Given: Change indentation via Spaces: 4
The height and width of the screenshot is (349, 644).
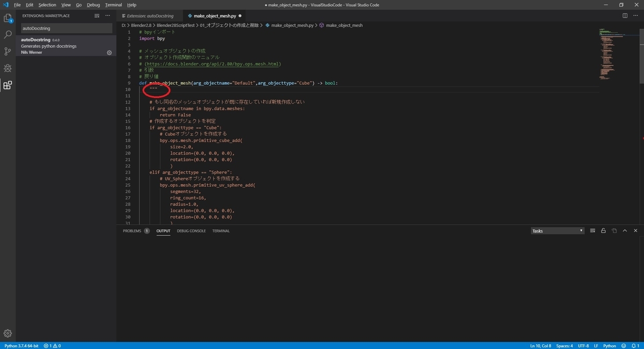Looking at the screenshot, I should [564, 346].
